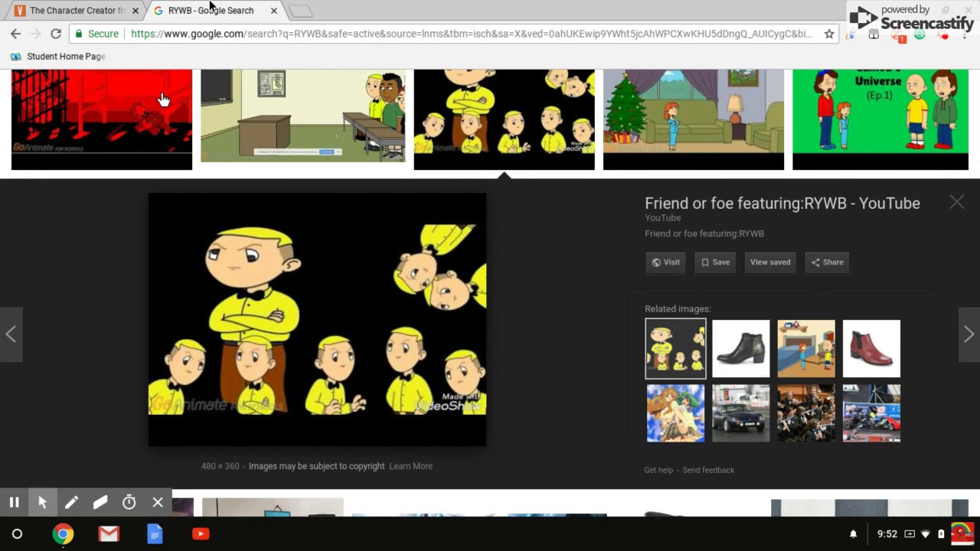Open the Screencastify timer tool
Viewport: 980px width, 551px height.
[129, 503]
